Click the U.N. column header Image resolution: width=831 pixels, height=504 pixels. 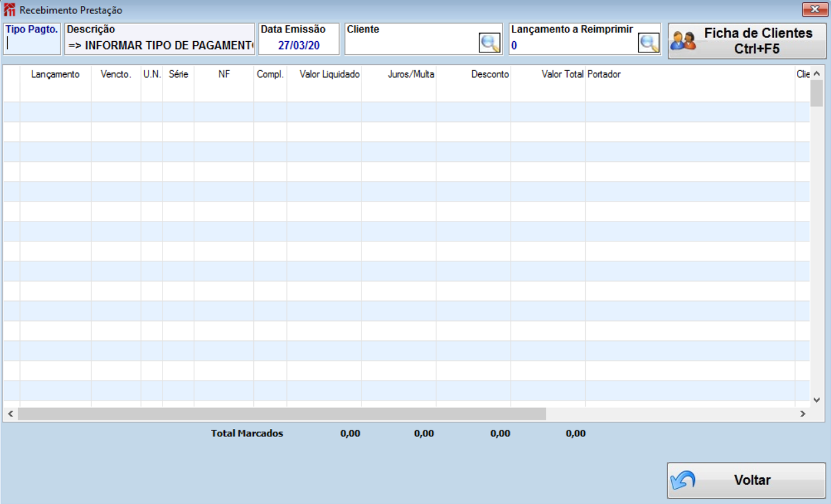click(152, 74)
